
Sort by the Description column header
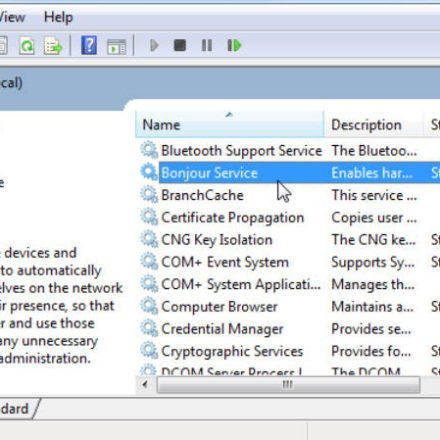click(374, 124)
